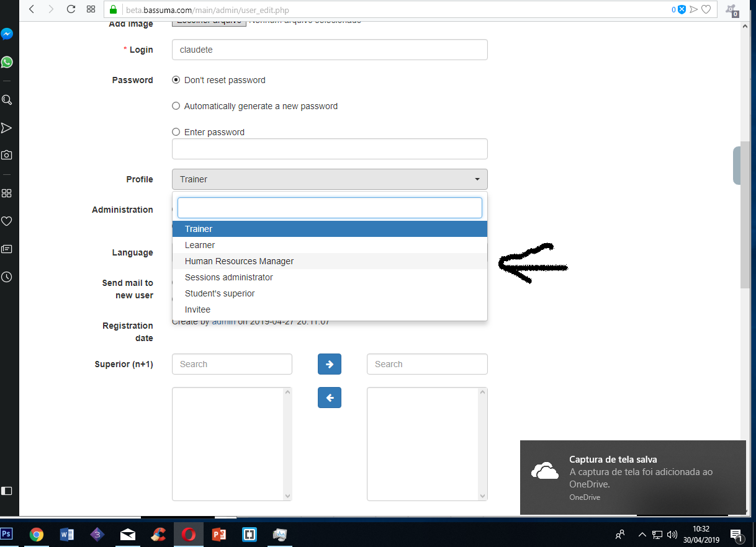Open the Profile dropdown showing Trainer
This screenshot has height=547, width=756.
(329, 179)
